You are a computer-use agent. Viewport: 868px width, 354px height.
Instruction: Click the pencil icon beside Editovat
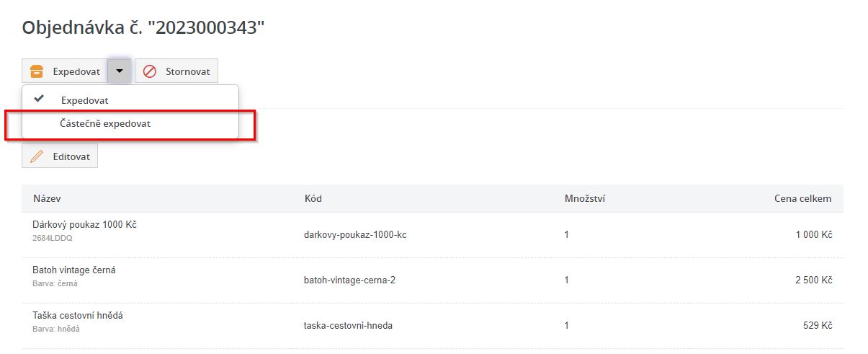tap(37, 156)
